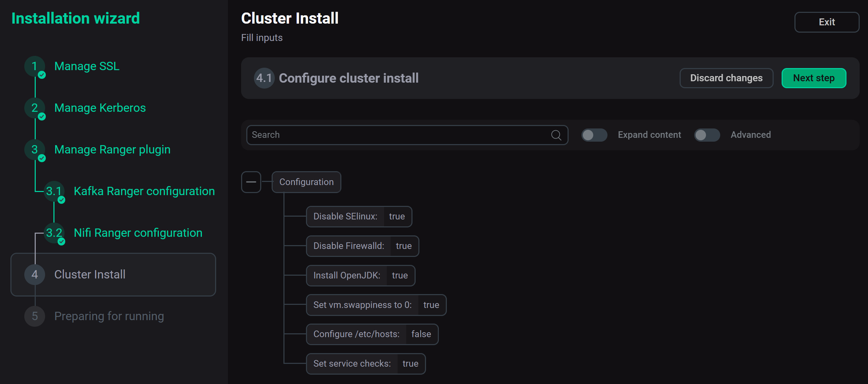The image size is (868, 384).
Task: Edit Install OpenJDK value true
Action: [400, 276]
